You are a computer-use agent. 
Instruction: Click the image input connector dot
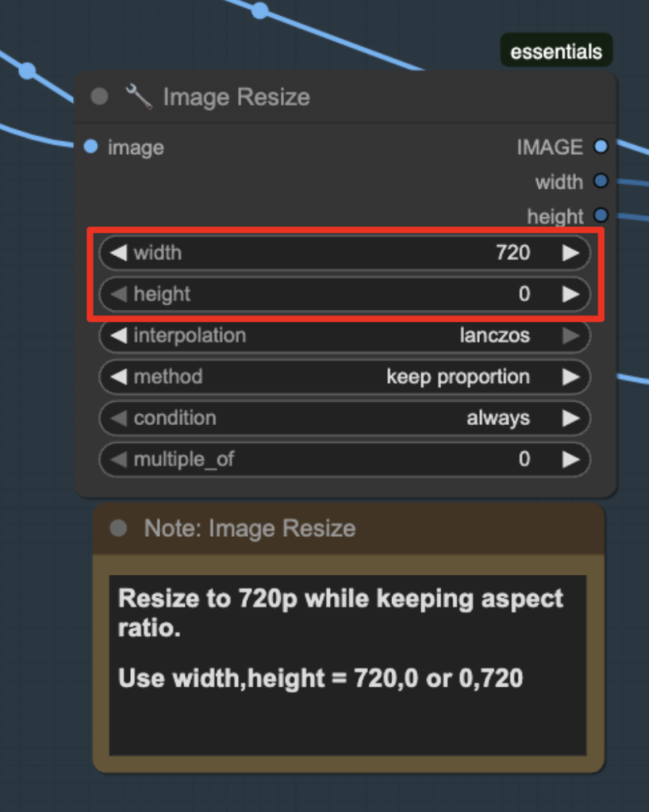(90, 147)
